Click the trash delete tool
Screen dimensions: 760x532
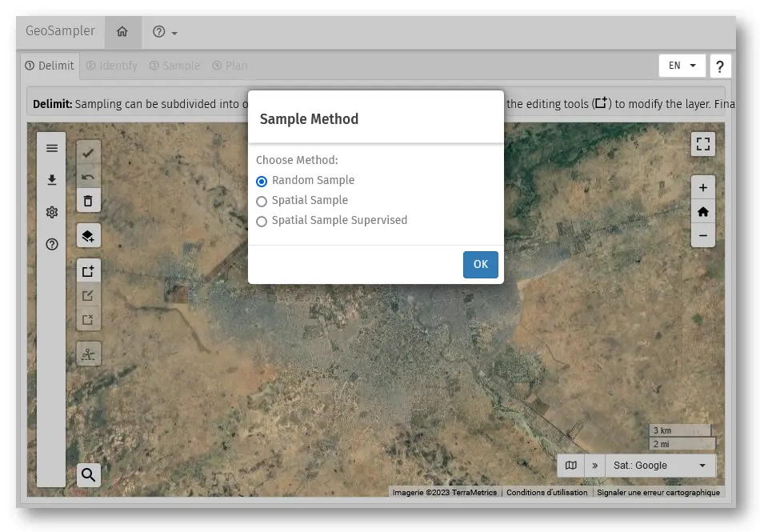(89, 201)
